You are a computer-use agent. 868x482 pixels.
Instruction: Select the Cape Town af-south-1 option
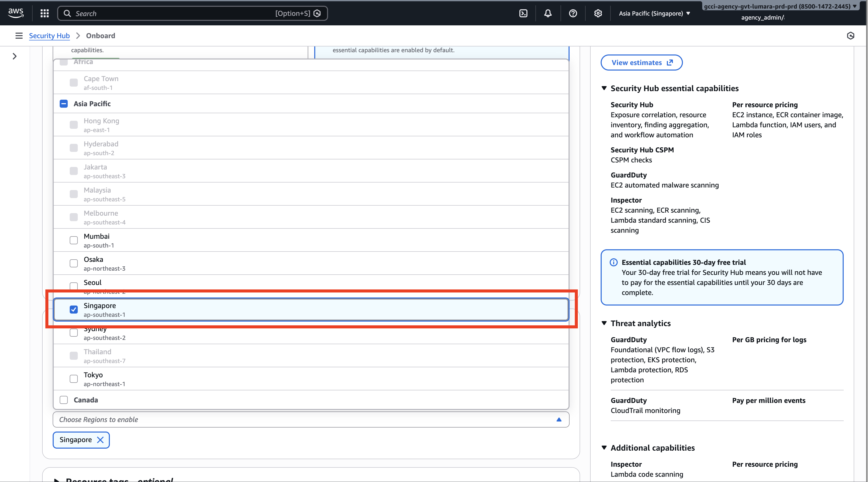point(311,83)
